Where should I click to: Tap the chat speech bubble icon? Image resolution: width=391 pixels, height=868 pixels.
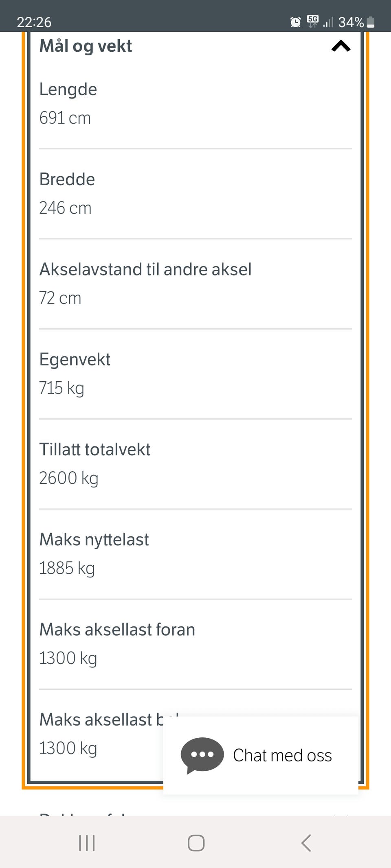pos(202,754)
